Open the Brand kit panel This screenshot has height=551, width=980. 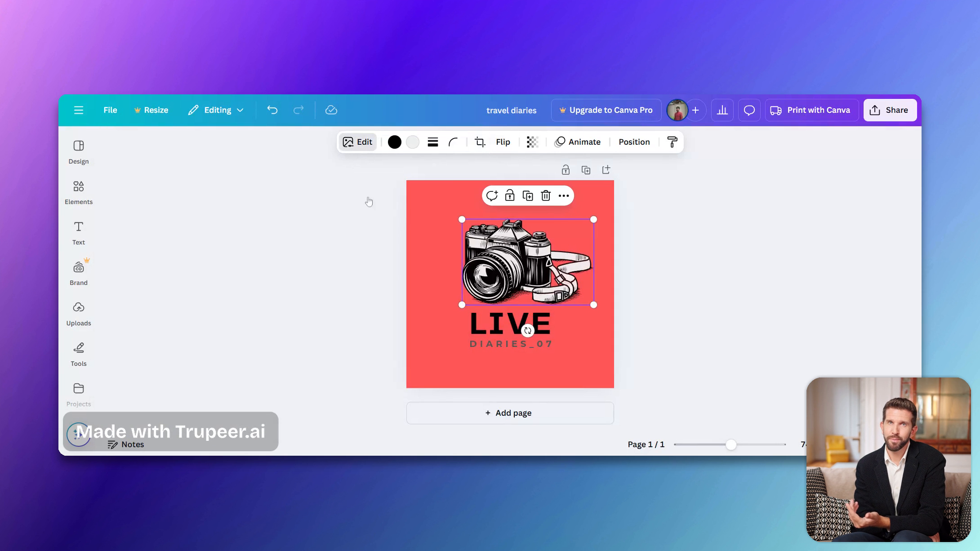[78, 272]
